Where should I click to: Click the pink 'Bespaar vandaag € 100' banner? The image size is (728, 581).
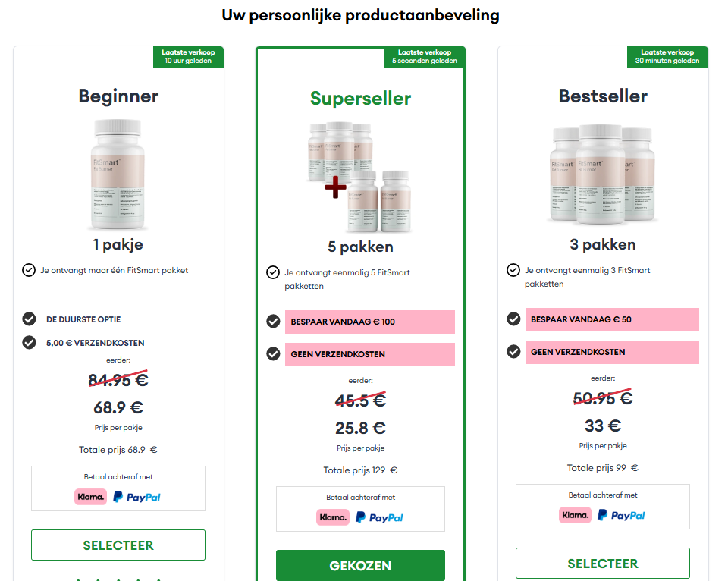point(369,322)
